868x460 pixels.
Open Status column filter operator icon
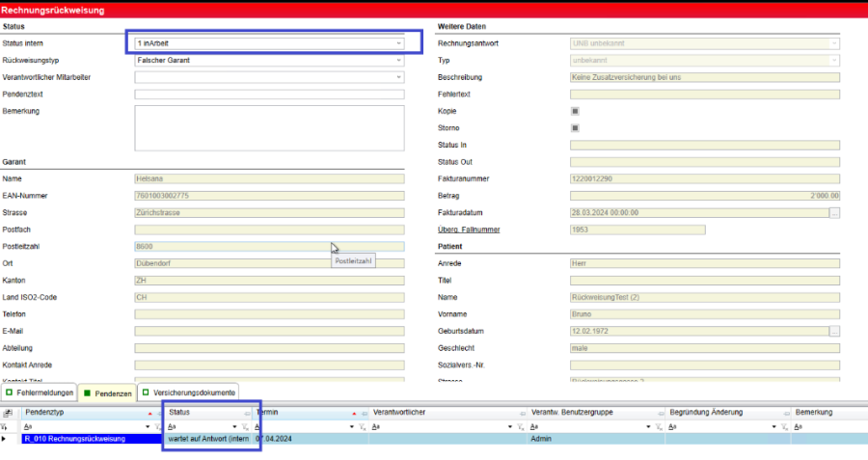(x=172, y=425)
